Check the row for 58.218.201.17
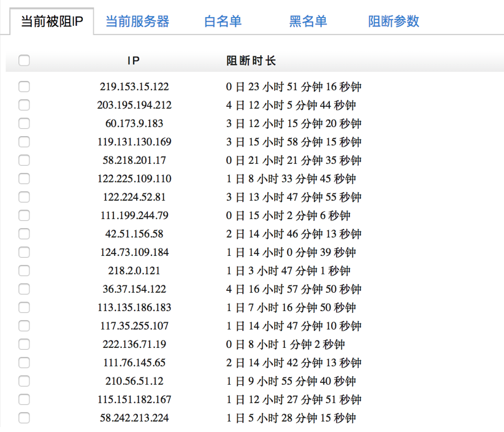 tap(24, 160)
